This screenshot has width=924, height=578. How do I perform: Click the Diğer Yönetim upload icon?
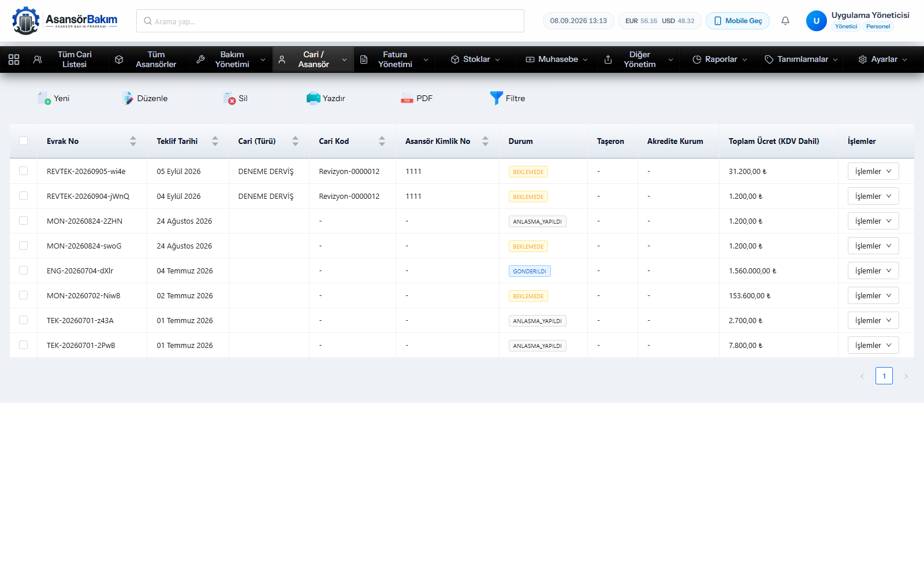click(608, 60)
